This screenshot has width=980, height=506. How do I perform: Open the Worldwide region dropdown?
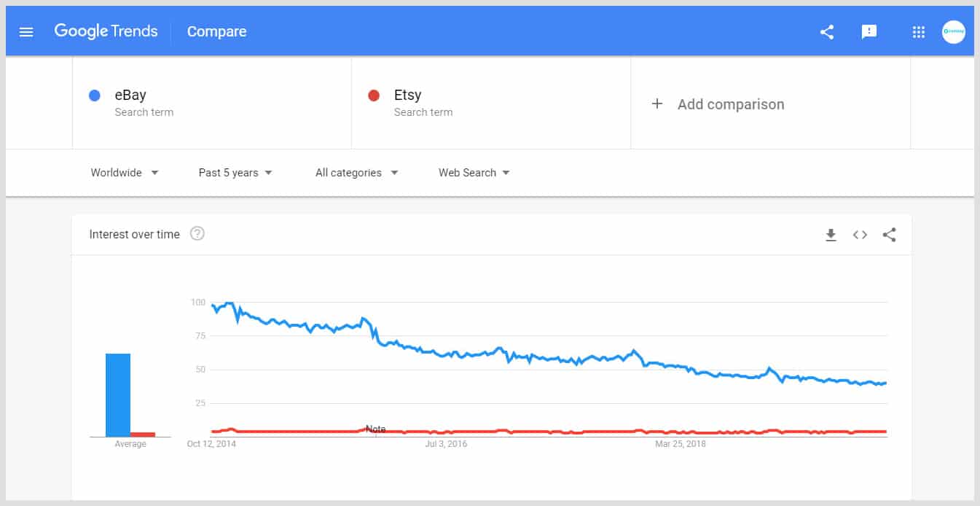tap(124, 172)
